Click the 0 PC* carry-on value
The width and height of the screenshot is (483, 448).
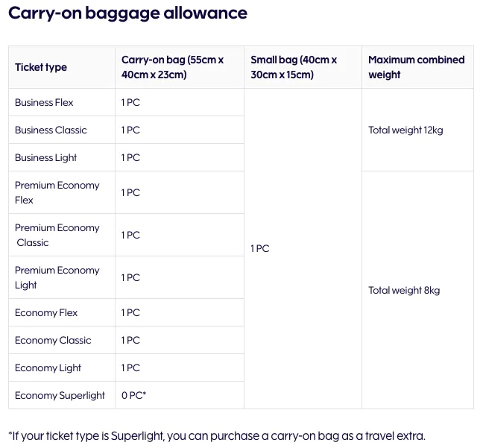coord(133,395)
